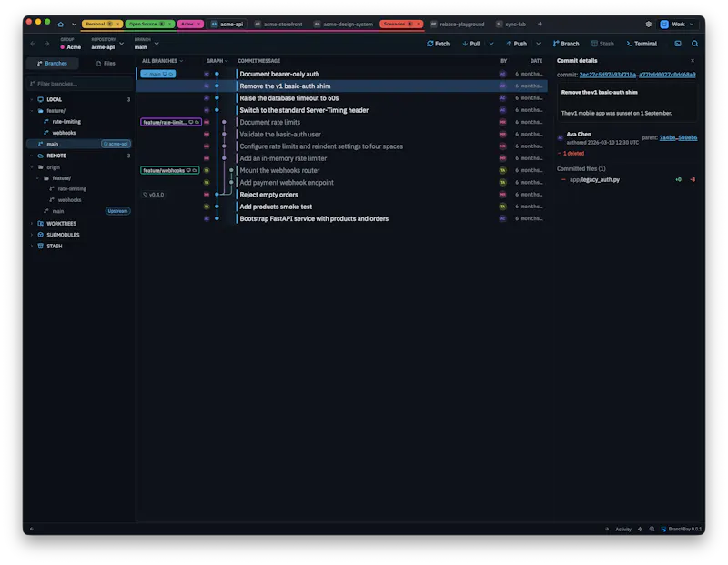Create a new Branch from toolbar
This screenshot has width=728, height=565.
[x=565, y=44]
